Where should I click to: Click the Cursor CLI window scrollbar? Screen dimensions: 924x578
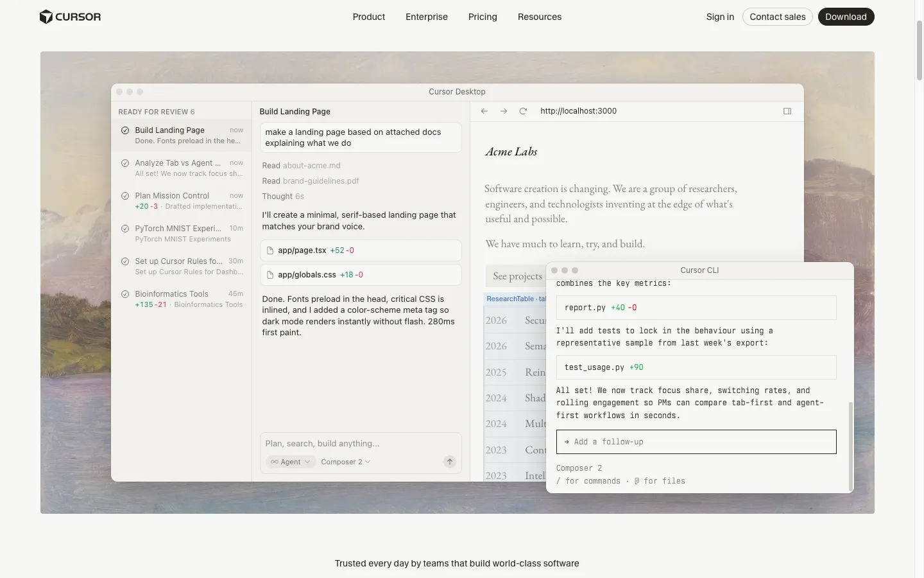point(851,446)
